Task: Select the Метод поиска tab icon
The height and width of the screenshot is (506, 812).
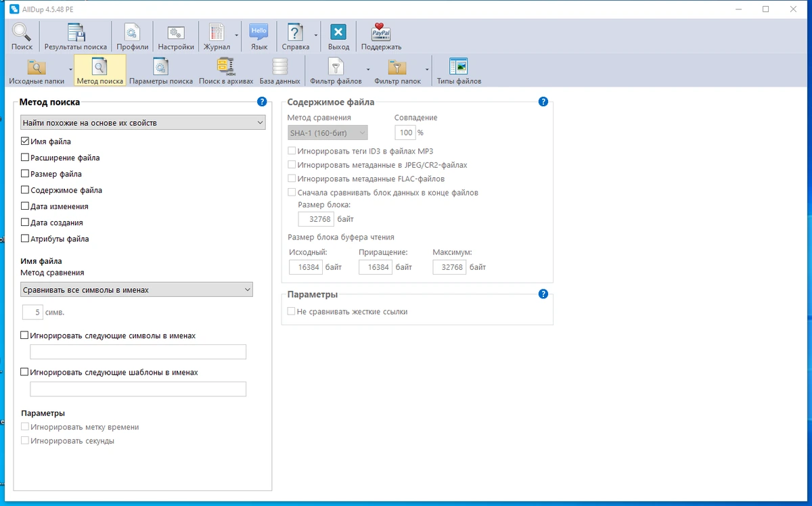Action: [100, 66]
